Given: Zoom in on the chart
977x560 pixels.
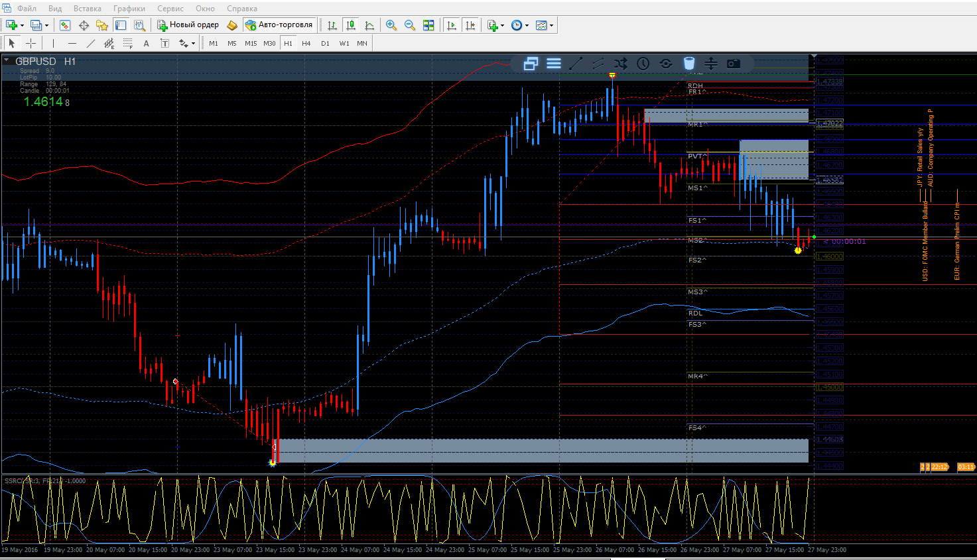Looking at the screenshot, I should [x=391, y=25].
